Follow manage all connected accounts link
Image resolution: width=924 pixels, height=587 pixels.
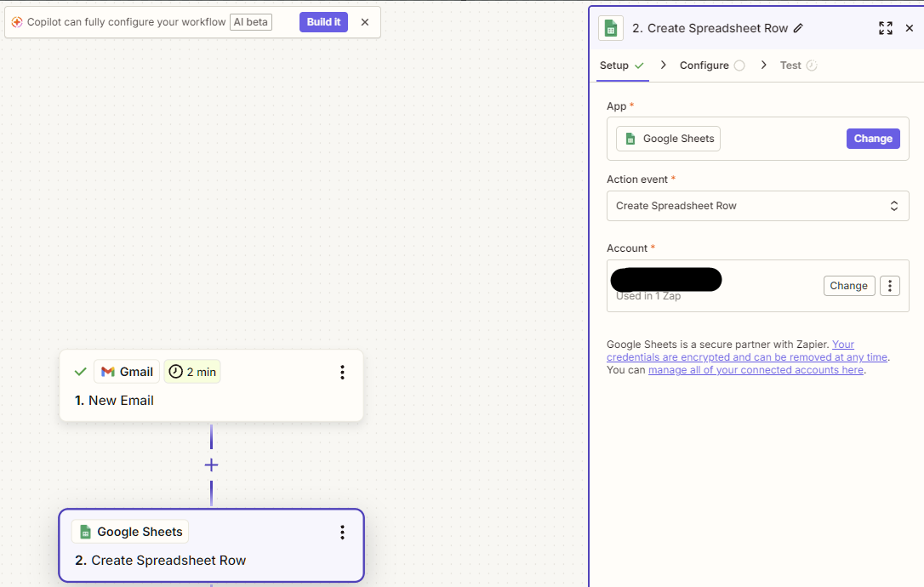point(756,370)
